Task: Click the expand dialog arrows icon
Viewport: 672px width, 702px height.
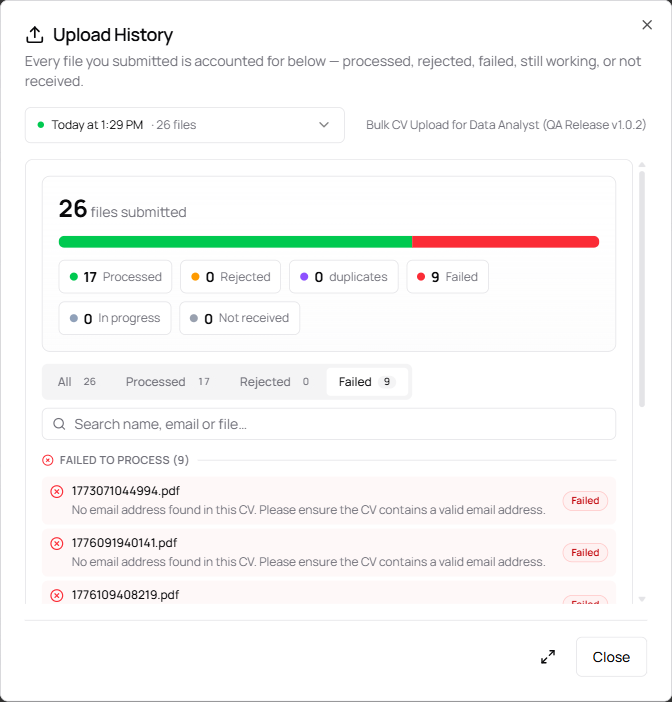Action: 548,657
